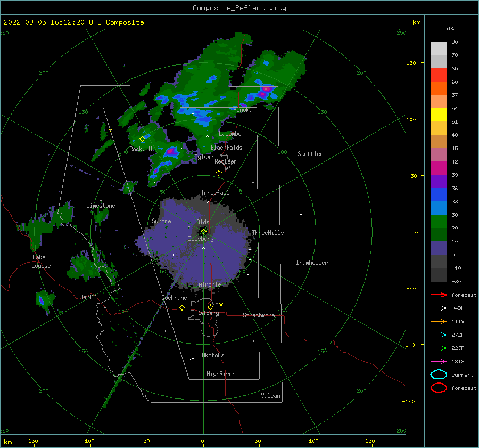Click the Innisfail city label
The height and width of the screenshot is (448, 479).
click(x=215, y=193)
